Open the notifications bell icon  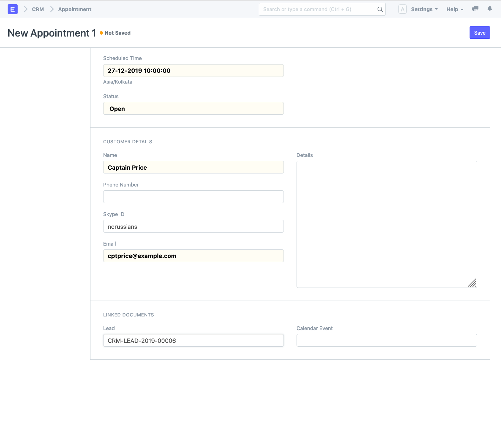pos(490,9)
